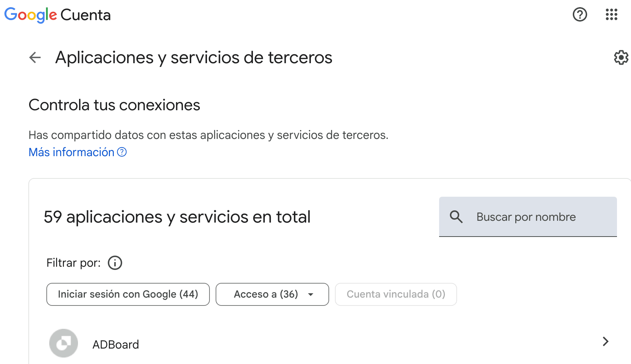
Task: Toggle the Iniciar sesión con Google filter
Action: pyautogui.click(x=128, y=294)
